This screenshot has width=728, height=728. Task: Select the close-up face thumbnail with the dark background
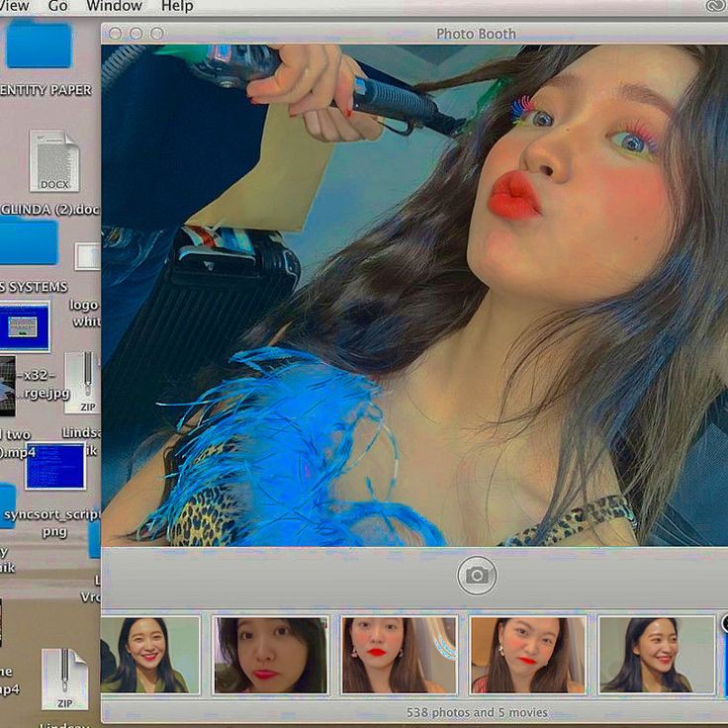(271, 655)
